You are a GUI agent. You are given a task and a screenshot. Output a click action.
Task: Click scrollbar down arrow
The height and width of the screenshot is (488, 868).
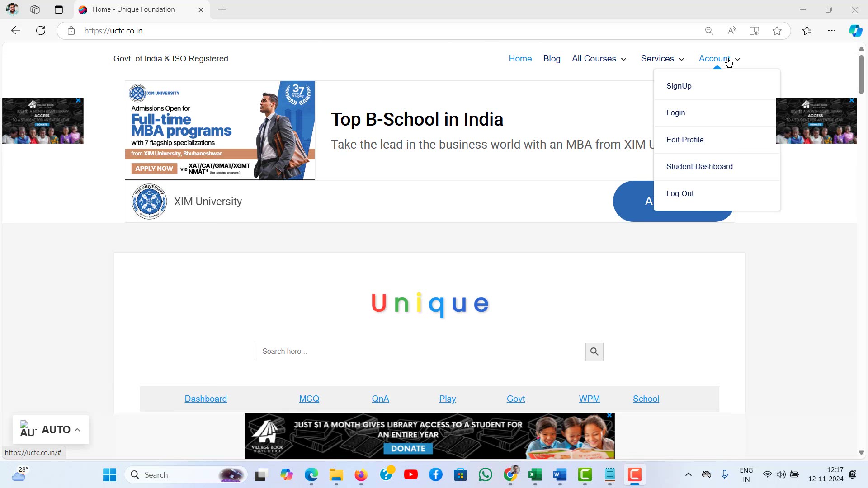(861, 453)
